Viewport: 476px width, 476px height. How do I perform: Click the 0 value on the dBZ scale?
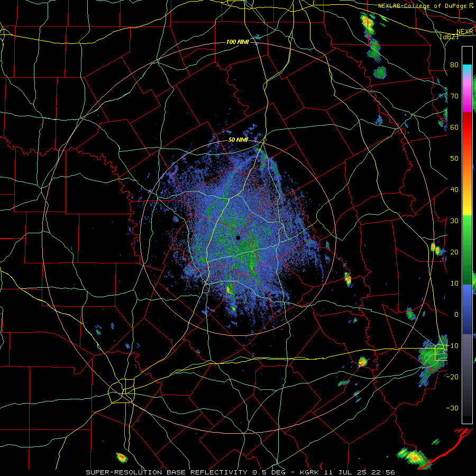point(456,315)
